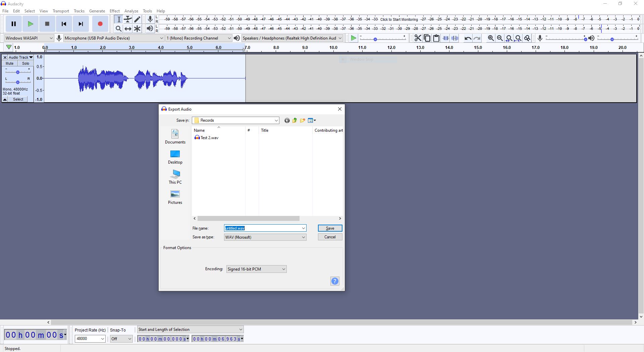Viewport: 644px width, 352px height.
Task: Click Silence audio selection icon
Action: click(x=455, y=38)
